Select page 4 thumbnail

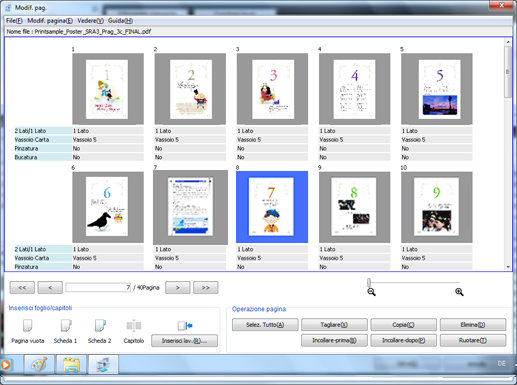(x=354, y=89)
